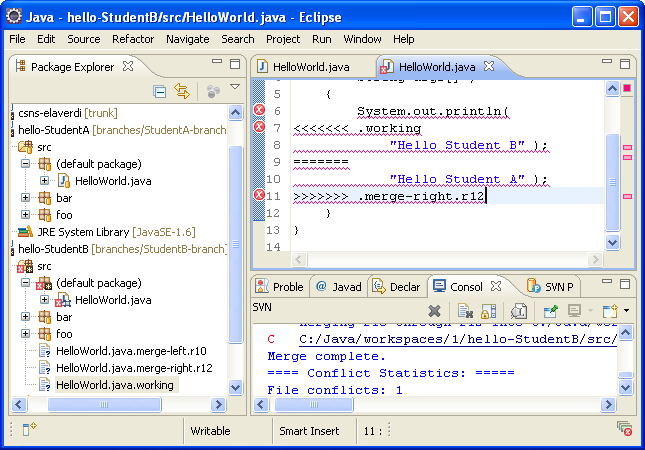Click HelloWorld.java.merge-left.r10 file
Viewport: 645px width, 450px height.
click(x=117, y=350)
